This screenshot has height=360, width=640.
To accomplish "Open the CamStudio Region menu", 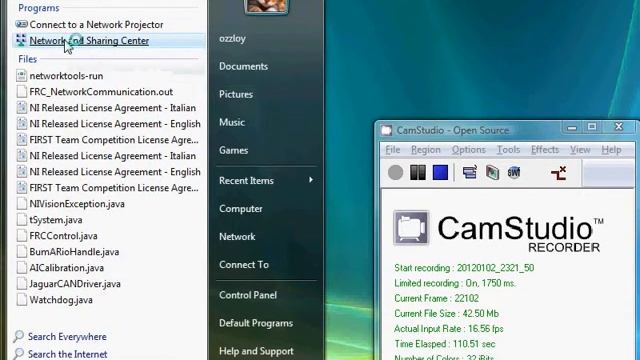I will [426, 150].
